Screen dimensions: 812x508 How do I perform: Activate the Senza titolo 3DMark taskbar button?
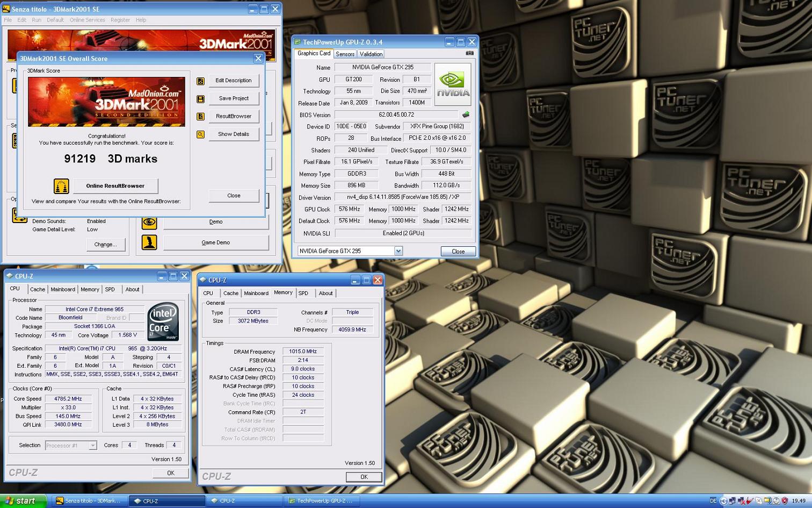click(90, 501)
